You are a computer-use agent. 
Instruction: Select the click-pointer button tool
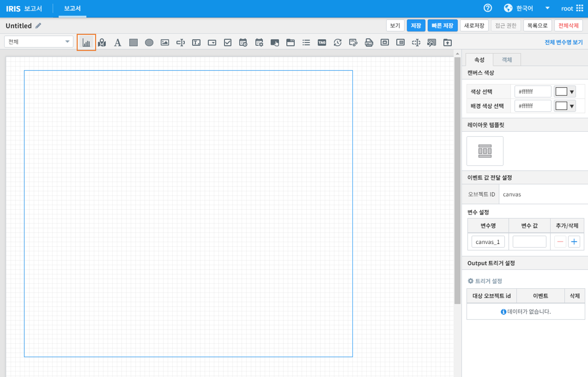tap(275, 43)
